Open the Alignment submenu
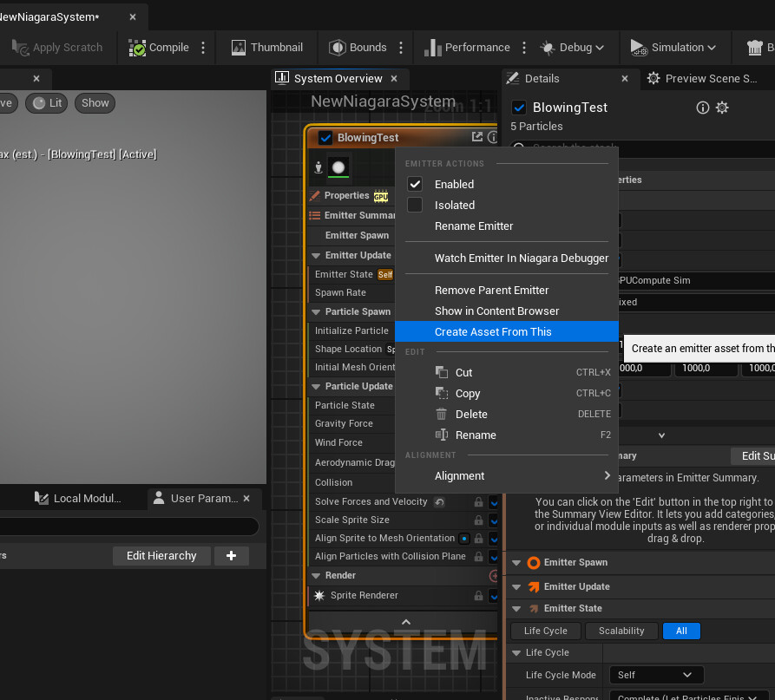 (507, 475)
